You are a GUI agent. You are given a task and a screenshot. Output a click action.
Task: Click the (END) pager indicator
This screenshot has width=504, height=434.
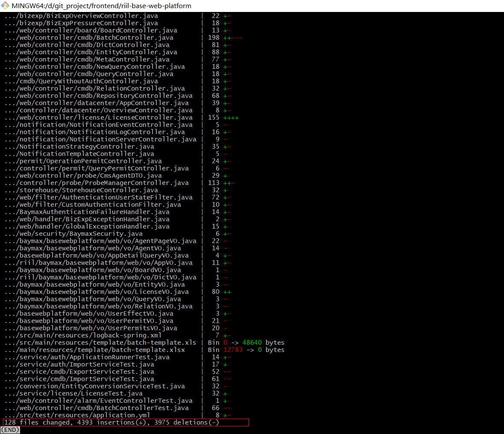click(10, 430)
